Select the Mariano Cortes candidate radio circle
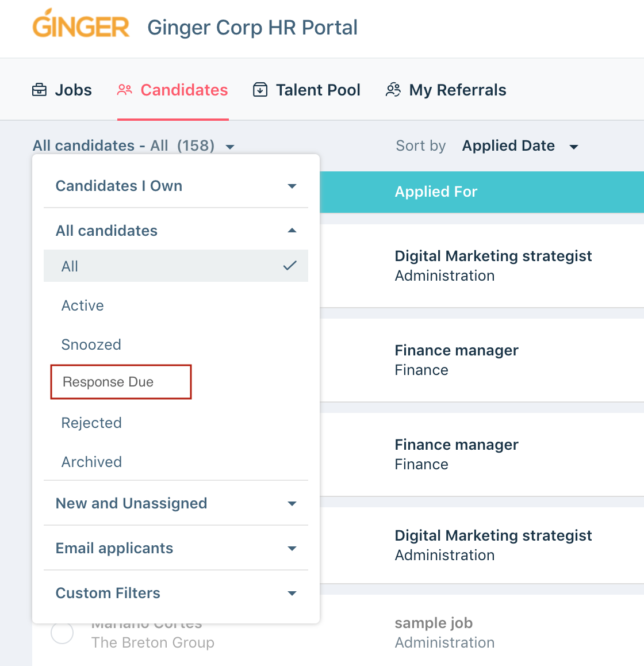 click(62, 633)
